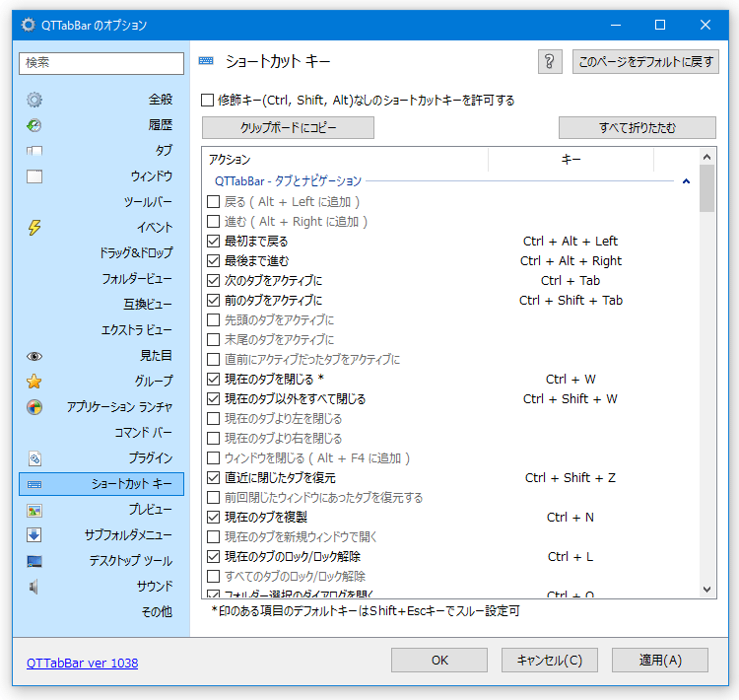Check 先頭のタブをアクティブに

coord(214,319)
